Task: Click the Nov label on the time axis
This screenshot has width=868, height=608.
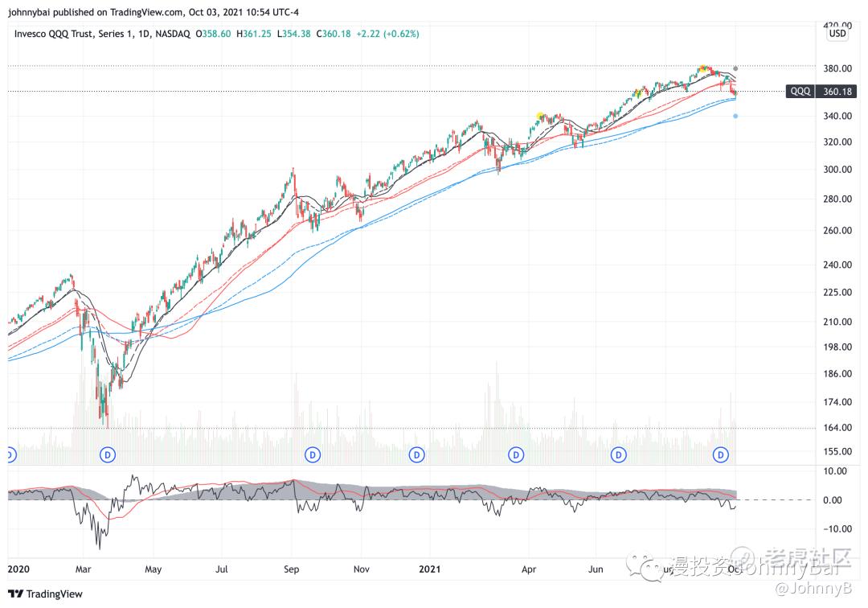Action: coord(362,569)
